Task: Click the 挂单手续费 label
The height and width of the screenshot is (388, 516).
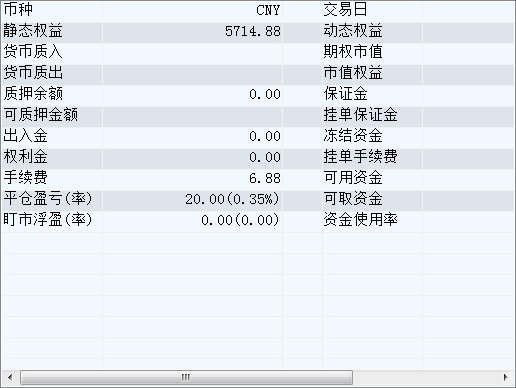Action: [361, 157]
